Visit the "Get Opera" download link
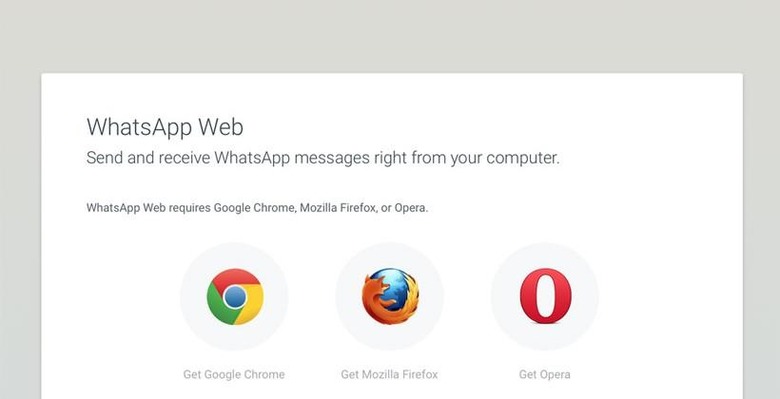Image resolution: width=780 pixels, height=399 pixels. (x=545, y=374)
